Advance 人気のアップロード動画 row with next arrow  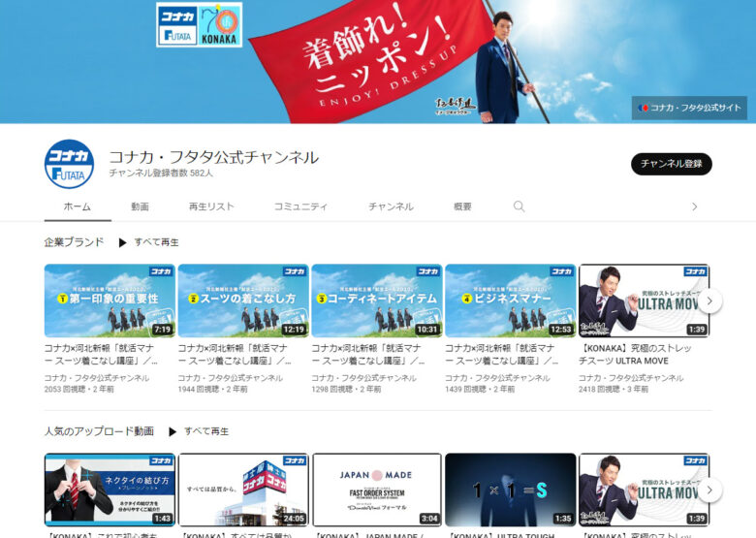pyautogui.click(x=709, y=490)
